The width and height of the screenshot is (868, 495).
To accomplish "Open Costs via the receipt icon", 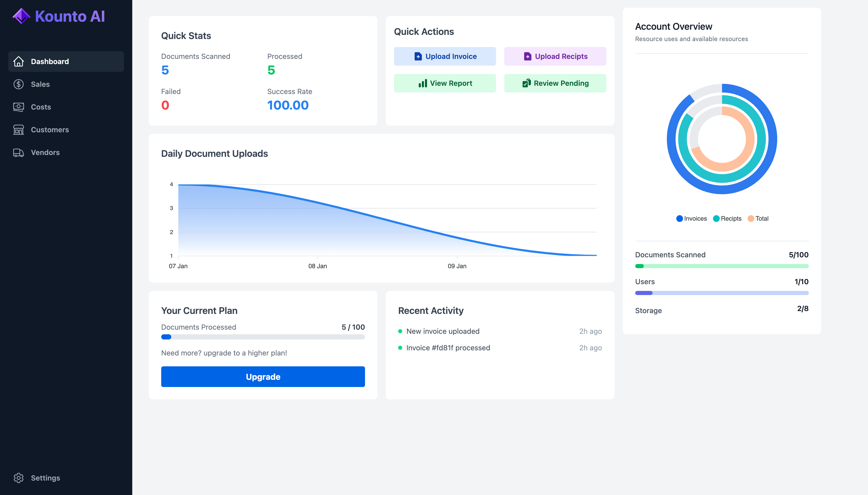I will (x=19, y=107).
